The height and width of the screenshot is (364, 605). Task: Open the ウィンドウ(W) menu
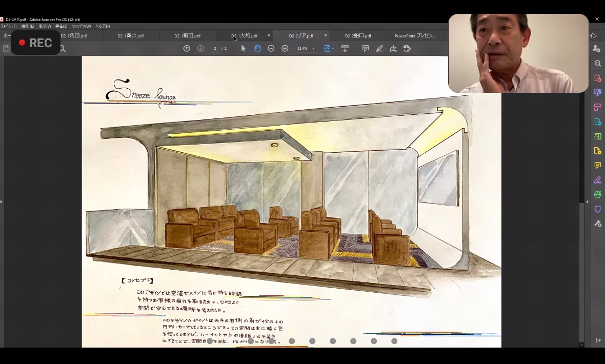(x=81, y=26)
